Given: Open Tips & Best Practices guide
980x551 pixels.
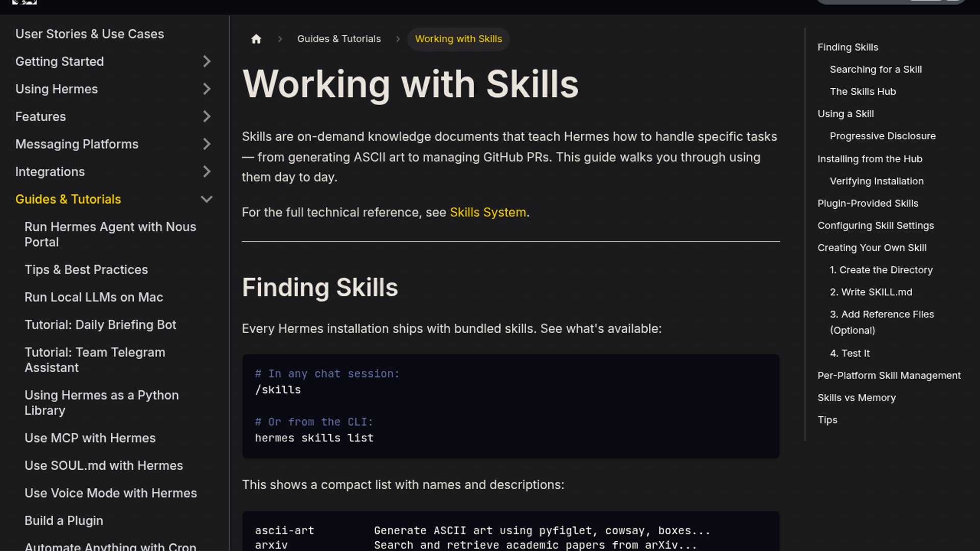Looking at the screenshot, I should tap(86, 270).
